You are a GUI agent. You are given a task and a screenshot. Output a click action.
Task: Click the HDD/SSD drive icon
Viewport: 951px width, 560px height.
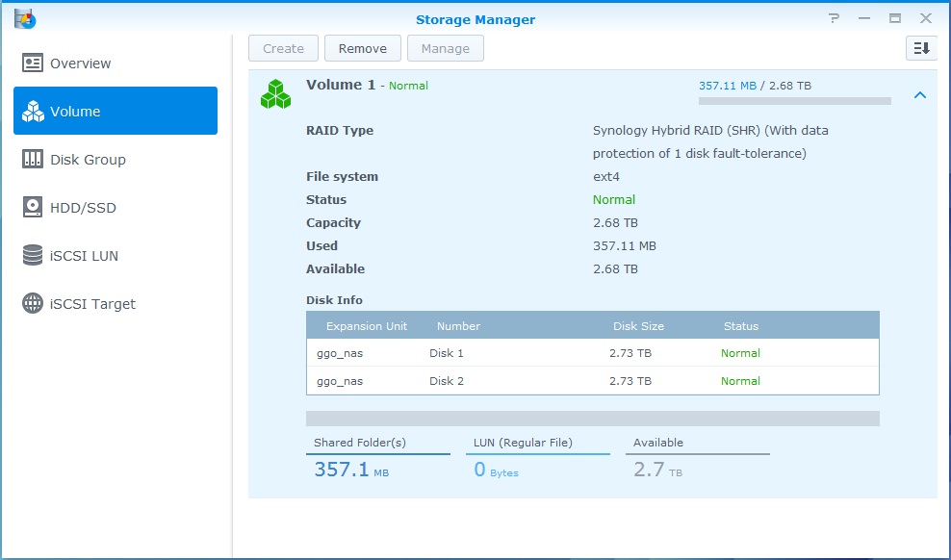pyautogui.click(x=33, y=208)
